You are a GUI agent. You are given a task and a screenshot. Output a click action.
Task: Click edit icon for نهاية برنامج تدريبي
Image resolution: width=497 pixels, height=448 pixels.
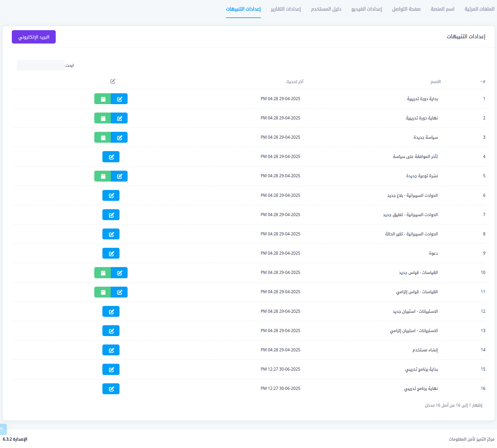click(x=111, y=389)
